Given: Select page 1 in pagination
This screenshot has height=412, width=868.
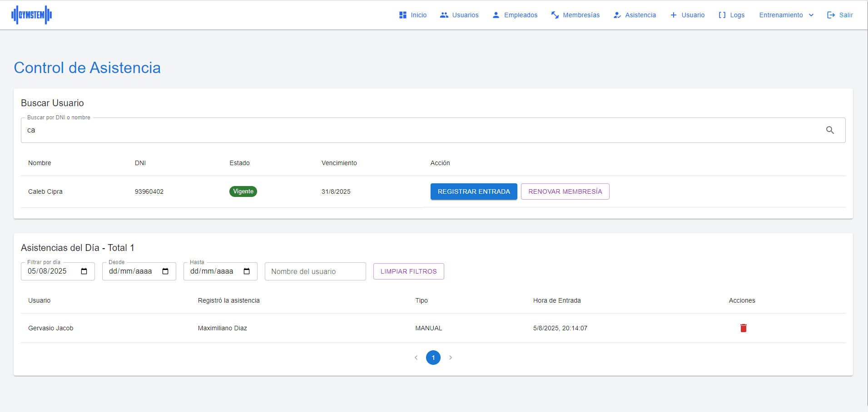Looking at the screenshot, I should tap(433, 358).
